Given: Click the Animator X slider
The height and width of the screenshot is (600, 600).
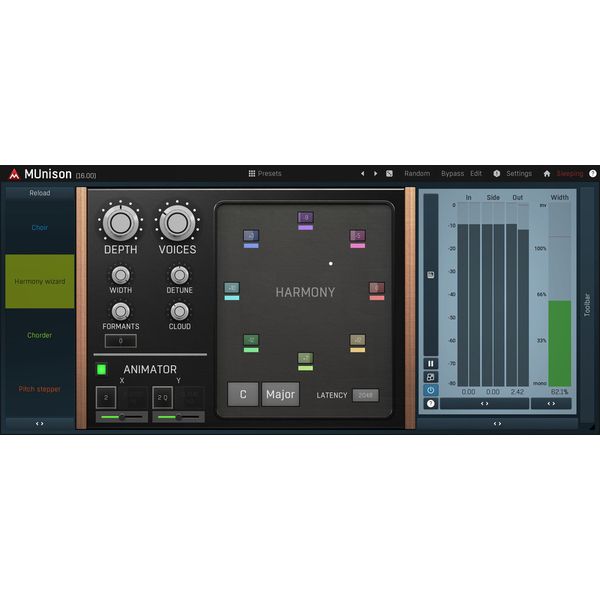Looking at the screenshot, I should [x=119, y=416].
